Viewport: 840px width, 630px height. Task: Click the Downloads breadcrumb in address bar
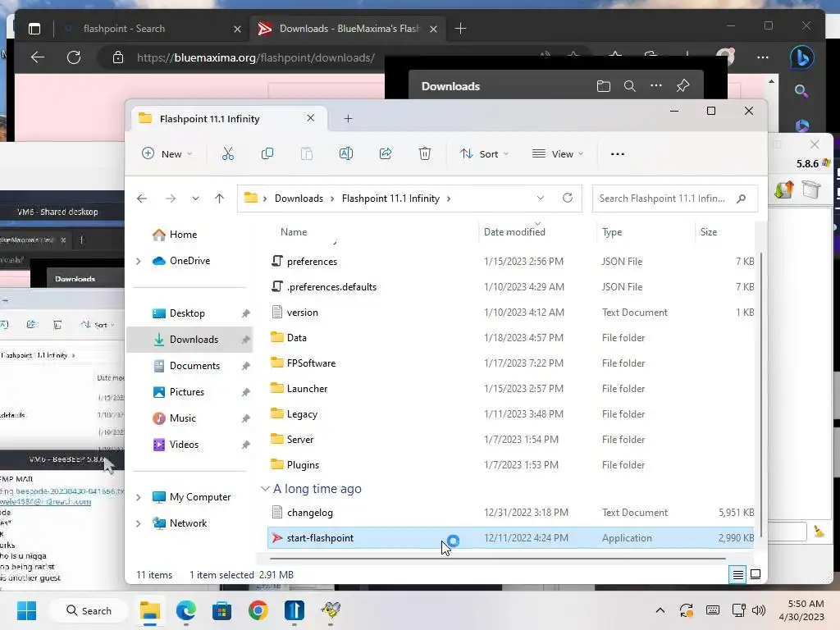click(299, 199)
